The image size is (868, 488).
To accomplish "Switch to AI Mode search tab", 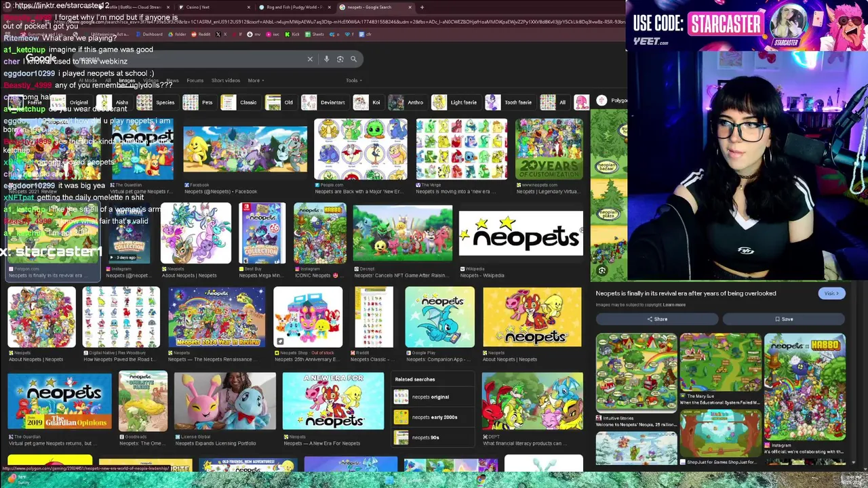I will point(87,81).
